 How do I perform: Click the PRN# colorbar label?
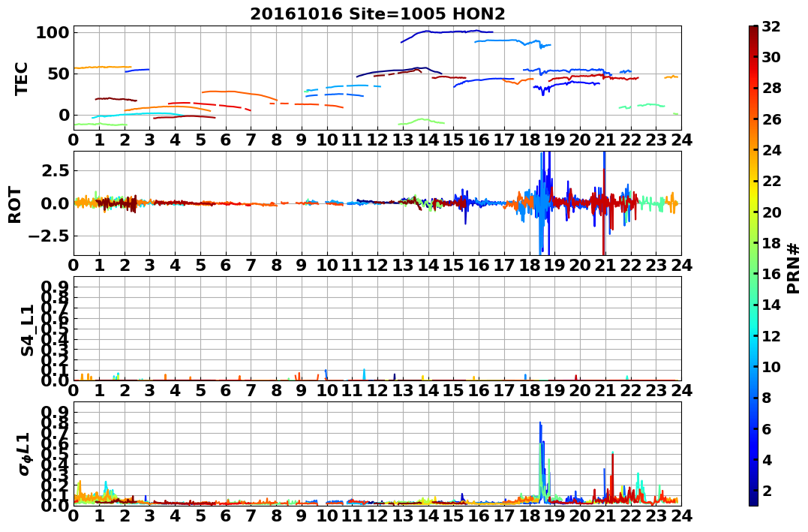(794, 268)
